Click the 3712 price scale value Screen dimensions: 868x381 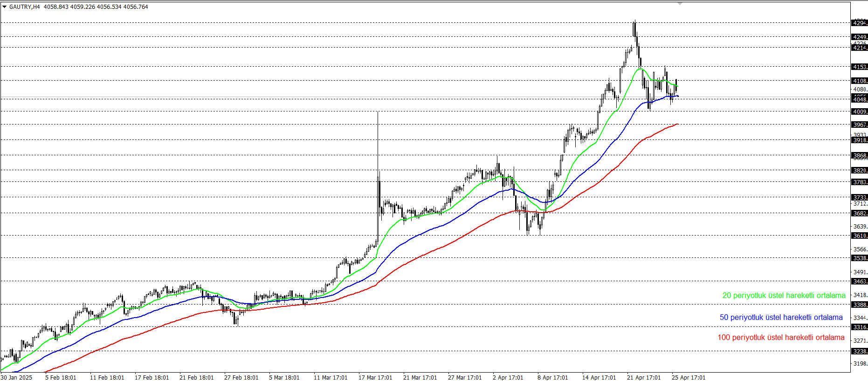(860, 204)
